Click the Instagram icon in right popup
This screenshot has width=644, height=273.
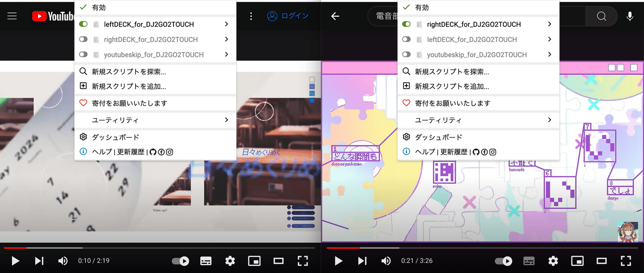point(493,152)
